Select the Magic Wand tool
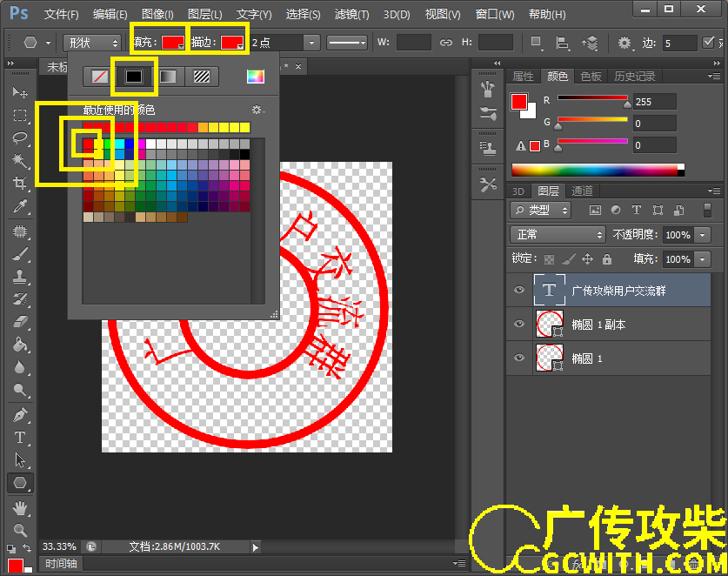The height and width of the screenshot is (576, 728). [x=20, y=161]
